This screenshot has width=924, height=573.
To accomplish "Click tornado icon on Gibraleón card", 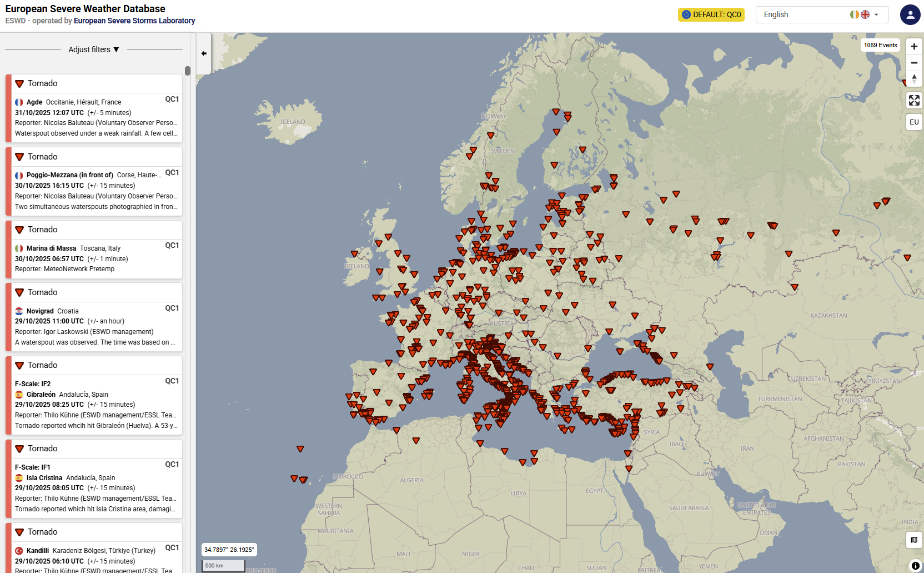I will pyautogui.click(x=19, y=366).
